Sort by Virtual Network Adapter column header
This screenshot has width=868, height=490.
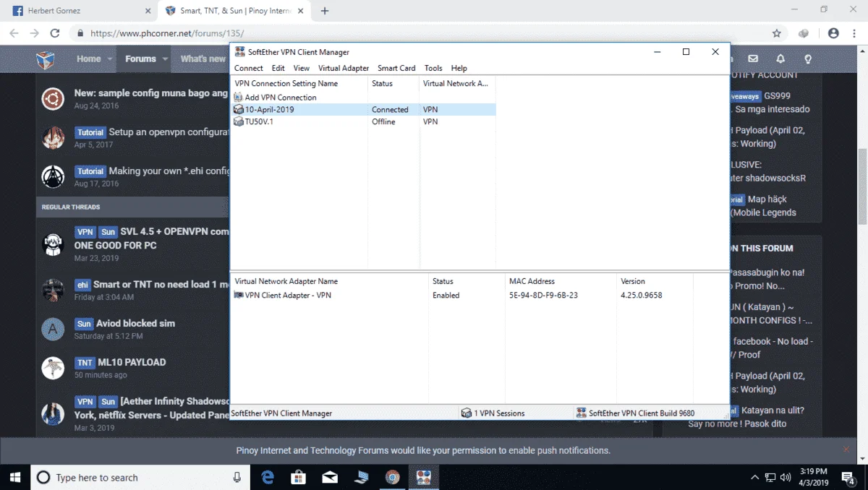coord(457,83)
